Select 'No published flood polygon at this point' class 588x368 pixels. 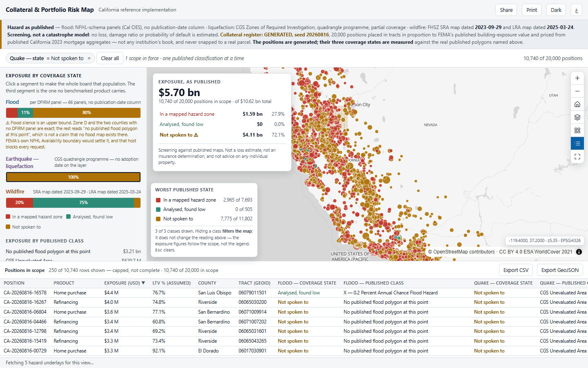(x=73, y=251)
